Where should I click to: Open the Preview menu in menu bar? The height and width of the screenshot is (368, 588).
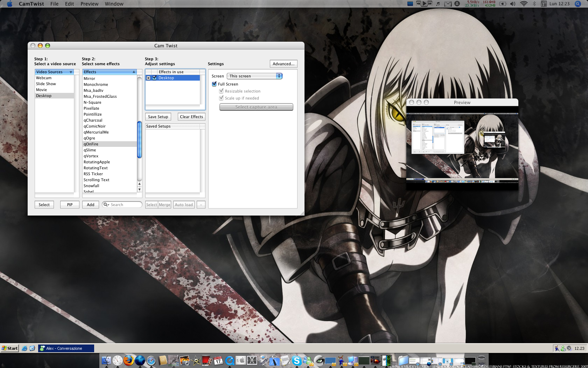point(90,4)
